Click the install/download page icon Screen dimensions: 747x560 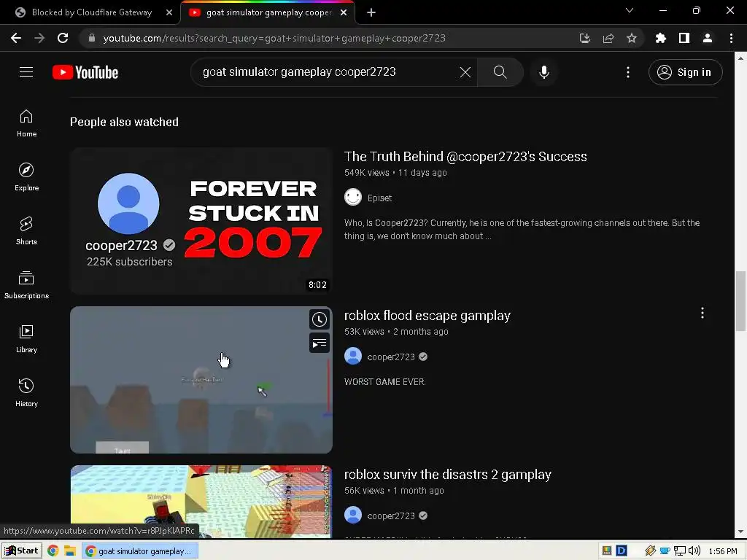[585, 38]
